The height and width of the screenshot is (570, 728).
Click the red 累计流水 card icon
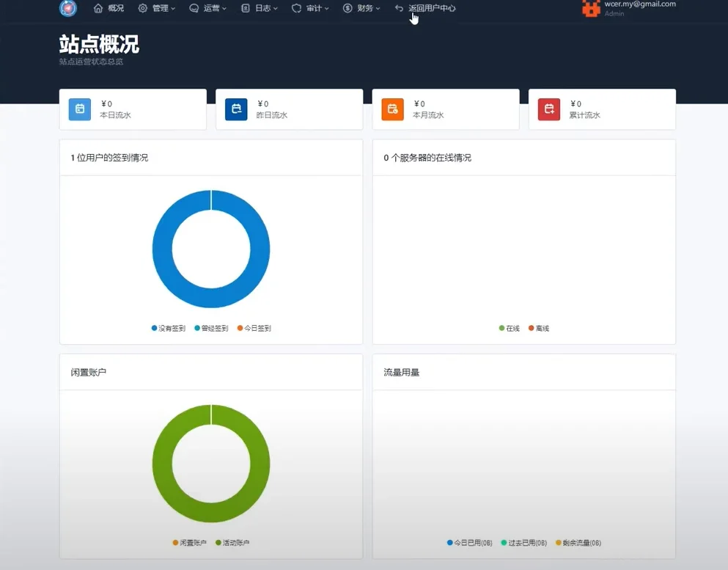tap(548, 108)
